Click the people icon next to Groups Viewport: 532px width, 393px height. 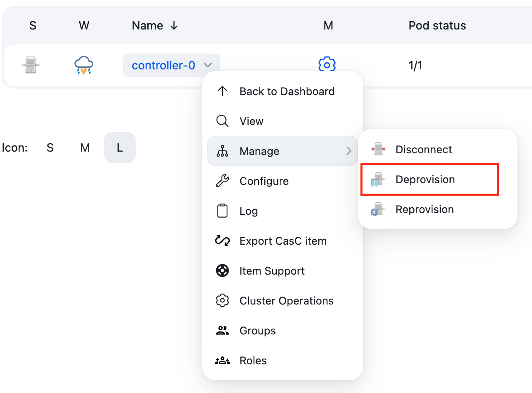[222, 331]
